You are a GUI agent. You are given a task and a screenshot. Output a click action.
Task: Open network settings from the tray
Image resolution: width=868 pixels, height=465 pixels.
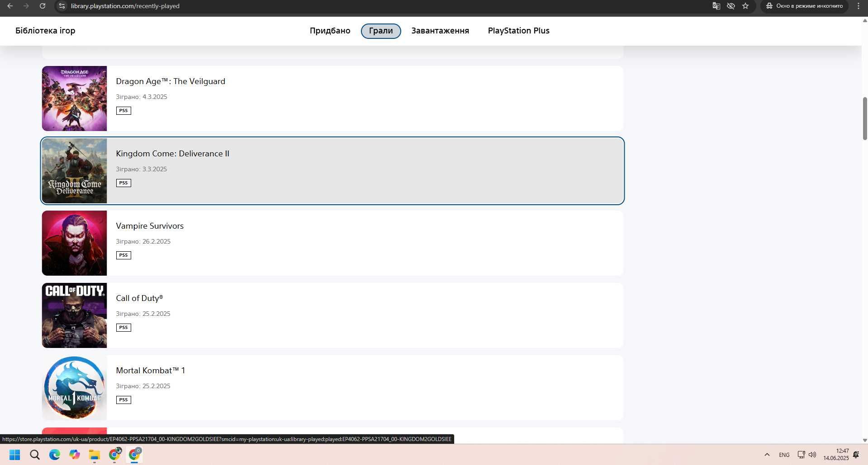point(801,455)
